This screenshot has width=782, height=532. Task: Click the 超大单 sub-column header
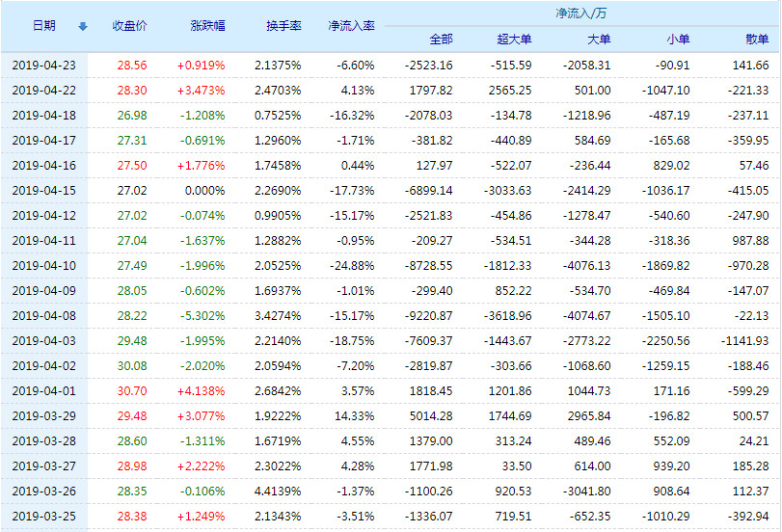click(x=514, y=39)
